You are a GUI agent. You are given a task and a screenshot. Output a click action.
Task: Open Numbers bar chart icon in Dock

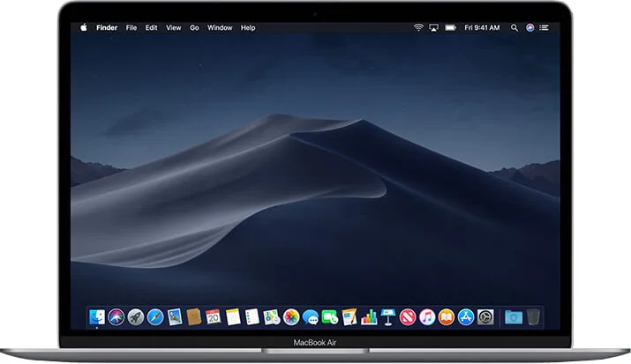(x=369, y=317)
